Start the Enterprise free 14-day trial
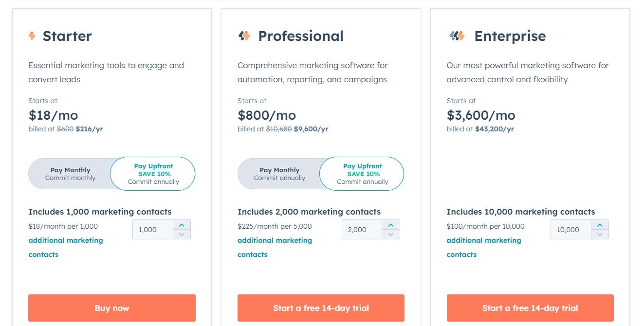 530,308
